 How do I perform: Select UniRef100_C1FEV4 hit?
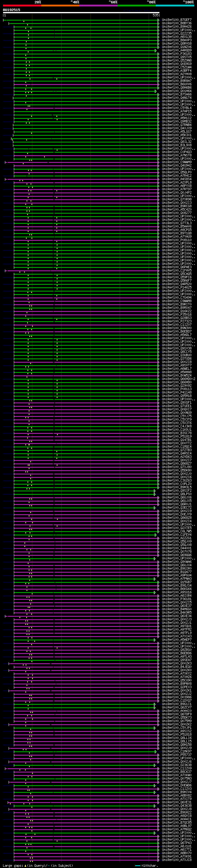[176, 535]
